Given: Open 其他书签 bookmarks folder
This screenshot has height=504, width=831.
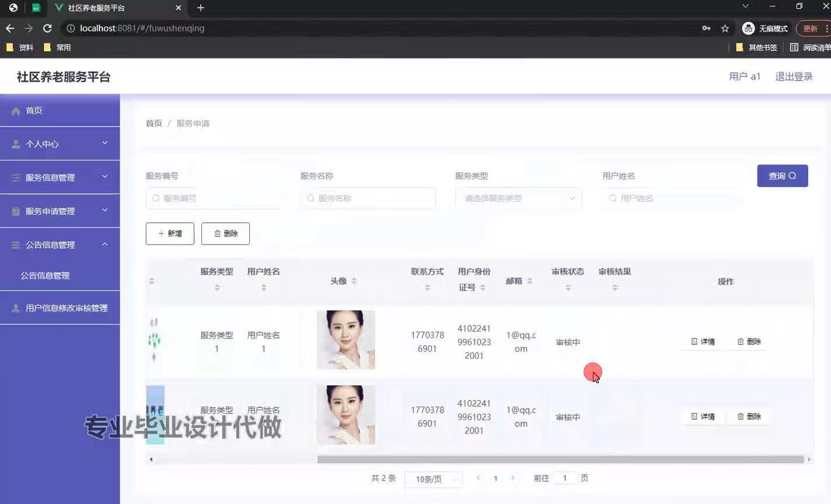Looking at the screenshot, I should pos(756,47).
